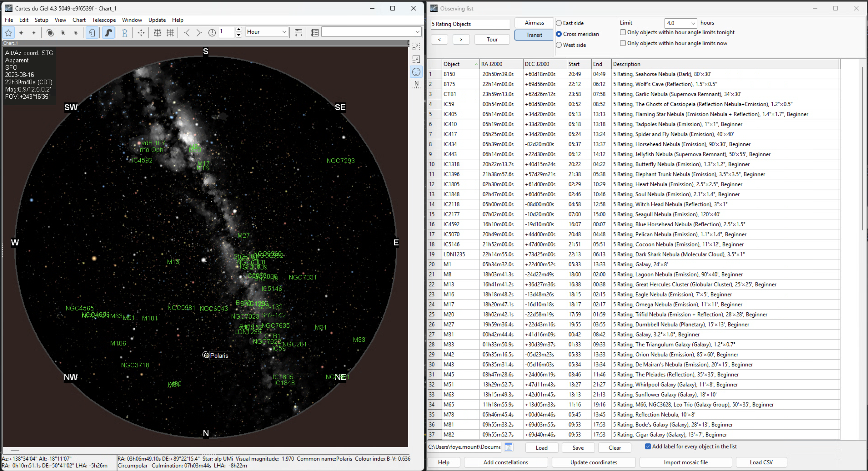Click the smallest spiral galaxy toolbar icon
The width and height of the screenshot is (868, 471).
coord(75,33)
